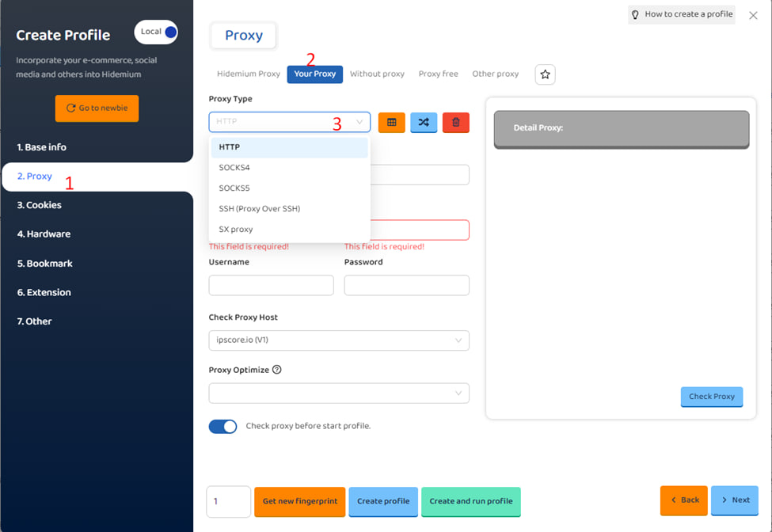Click the blue shuffle proxy icon
The width and height of the screenshot is (772, 532).
click(424, 122)
